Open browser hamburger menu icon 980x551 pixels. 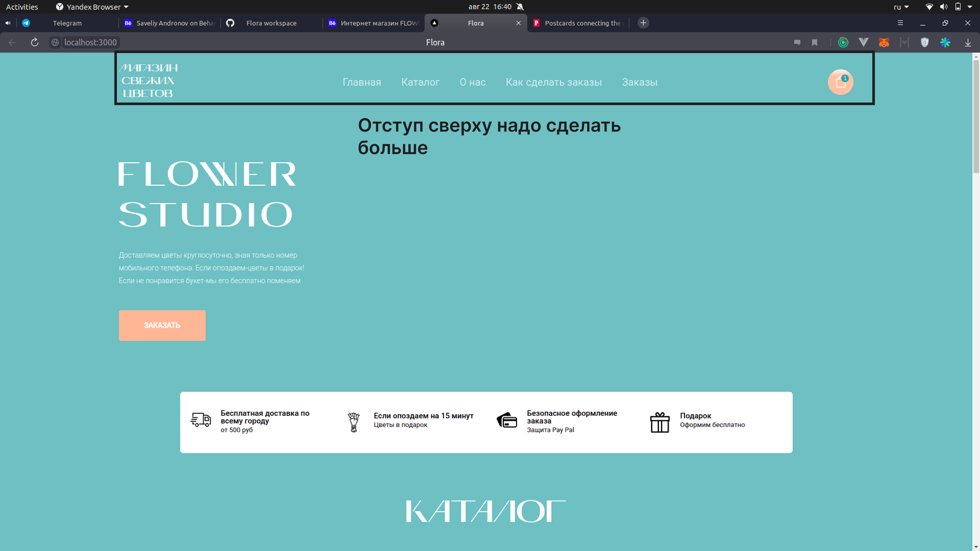coord(900,23)
